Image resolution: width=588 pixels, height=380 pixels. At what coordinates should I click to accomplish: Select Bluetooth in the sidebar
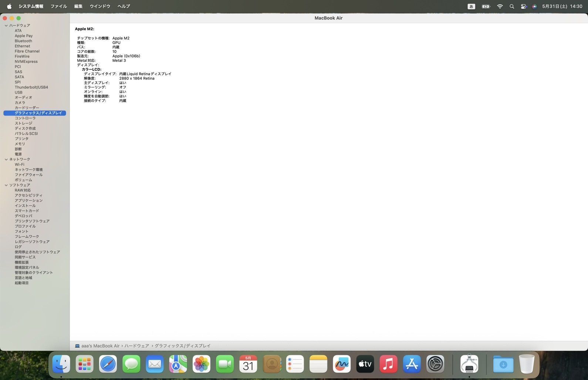(x=23, y=41)
